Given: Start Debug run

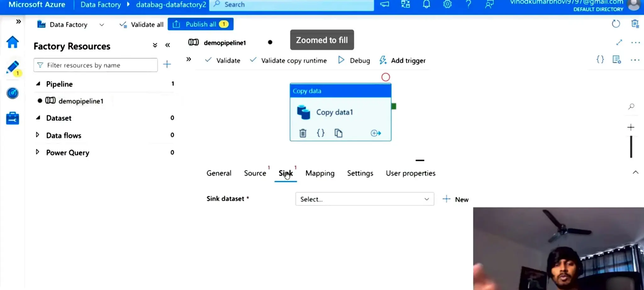Looking at the screenshot, I should 354,60.
